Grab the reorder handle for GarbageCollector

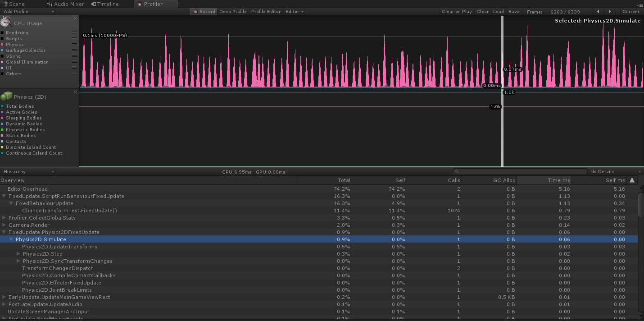click(74, 50)
